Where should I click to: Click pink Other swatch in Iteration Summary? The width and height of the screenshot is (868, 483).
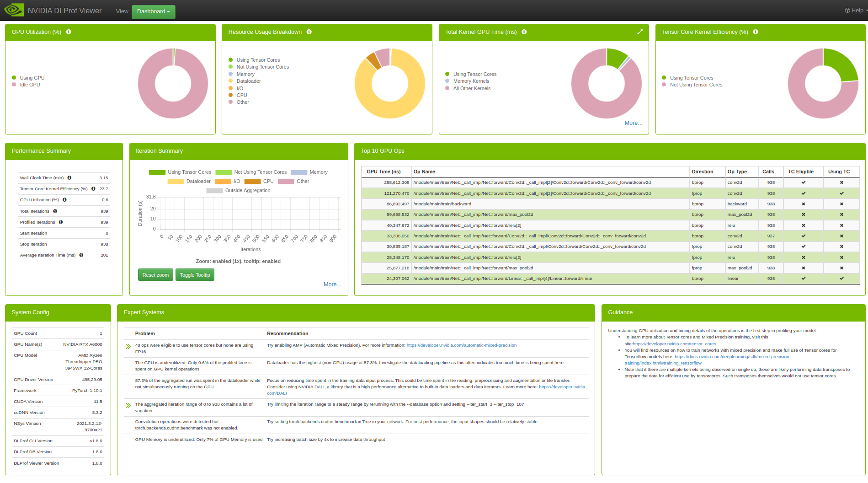tap(286, 182)
